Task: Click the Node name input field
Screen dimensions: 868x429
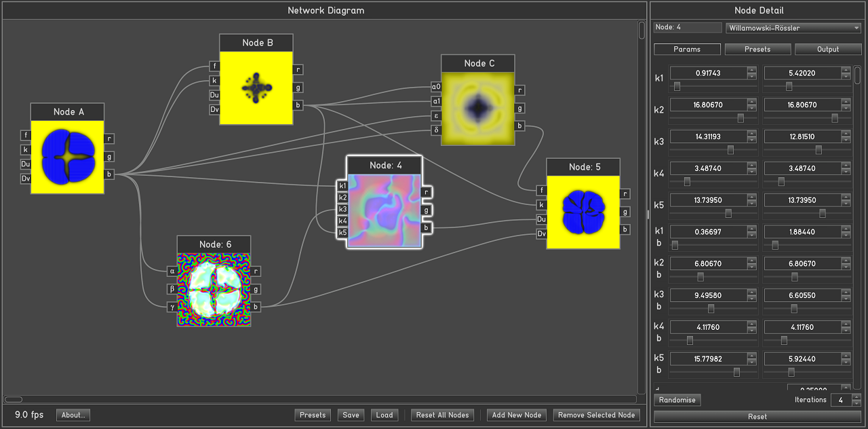Action: pos(688,28)
